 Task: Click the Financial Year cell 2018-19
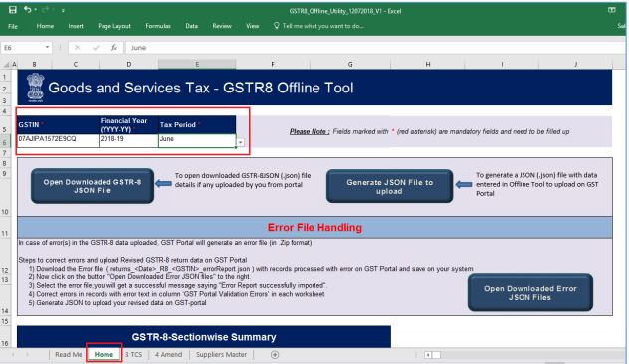tap(128, 140)
